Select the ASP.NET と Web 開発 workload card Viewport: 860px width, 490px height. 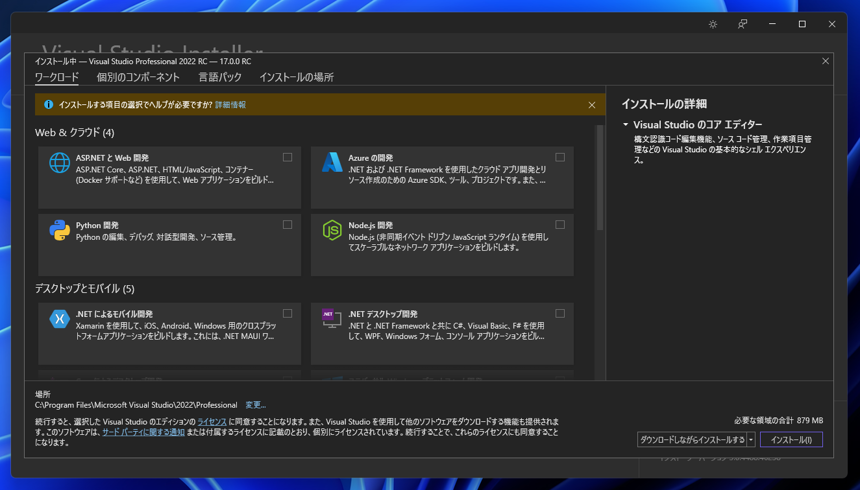169,177
